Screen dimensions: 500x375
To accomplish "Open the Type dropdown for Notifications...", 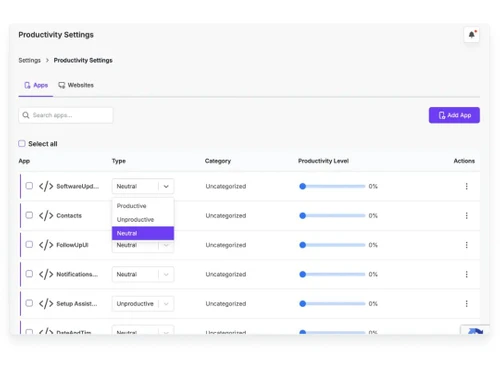I will 143,274.
